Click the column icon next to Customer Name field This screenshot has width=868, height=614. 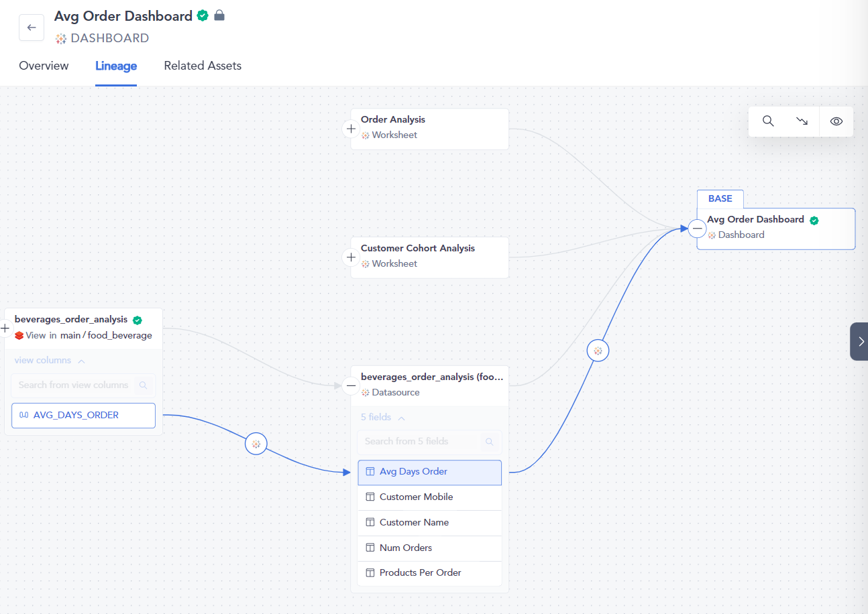pyautogui.click(x=370, y=522)
